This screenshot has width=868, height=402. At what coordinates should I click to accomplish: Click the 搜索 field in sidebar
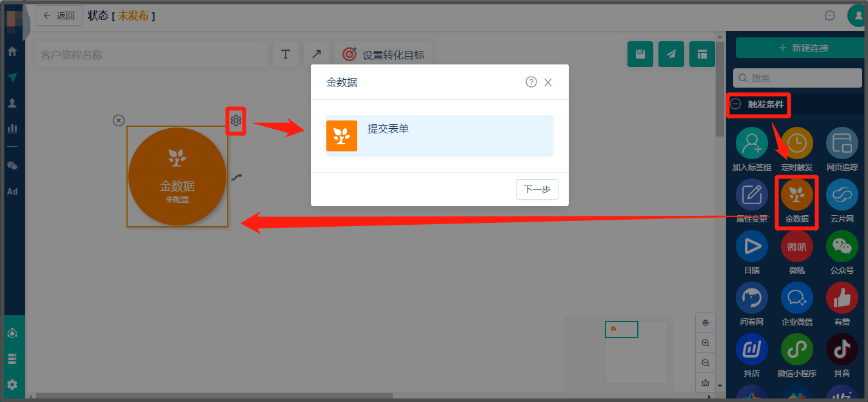coord(799,78)
